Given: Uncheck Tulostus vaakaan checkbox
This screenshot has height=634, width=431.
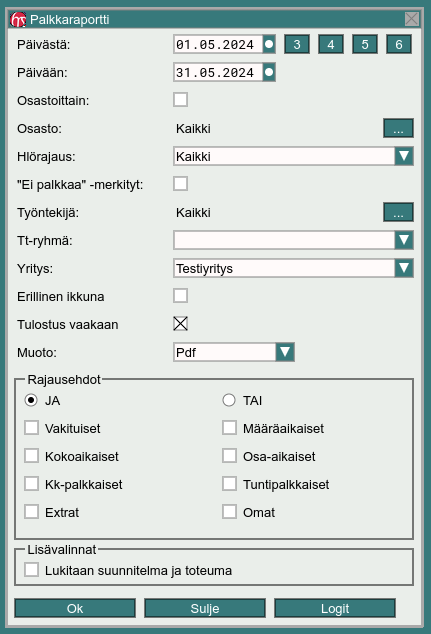Looking at the screenshot, I should tap(180, 323).
